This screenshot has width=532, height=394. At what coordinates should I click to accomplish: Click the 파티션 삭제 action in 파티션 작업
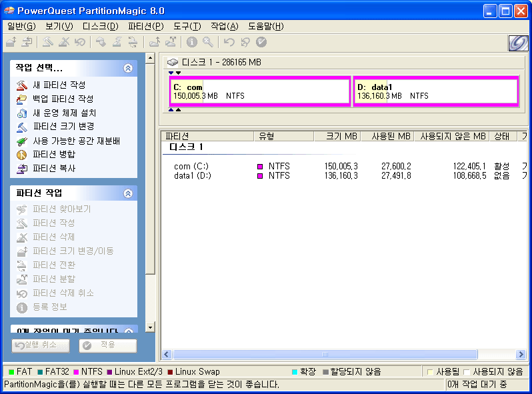coord(53,237)
